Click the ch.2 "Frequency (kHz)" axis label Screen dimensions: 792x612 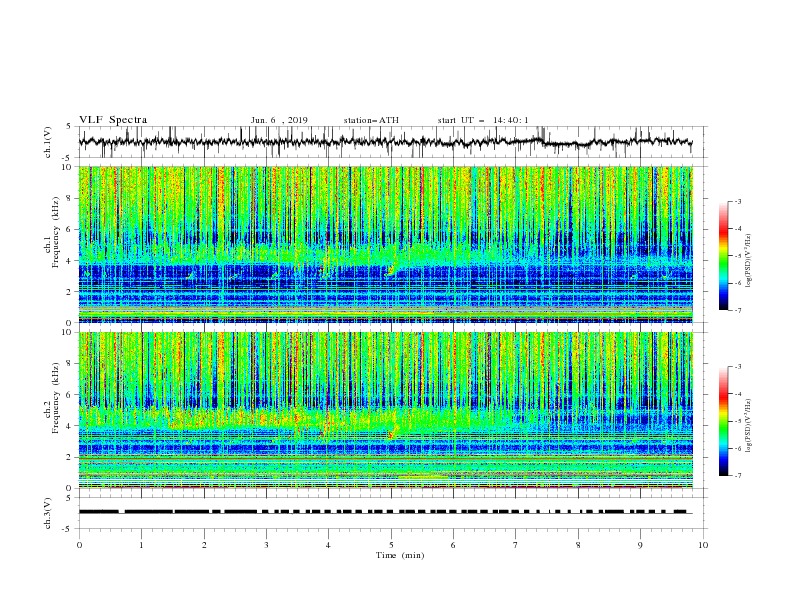point(56,397)
